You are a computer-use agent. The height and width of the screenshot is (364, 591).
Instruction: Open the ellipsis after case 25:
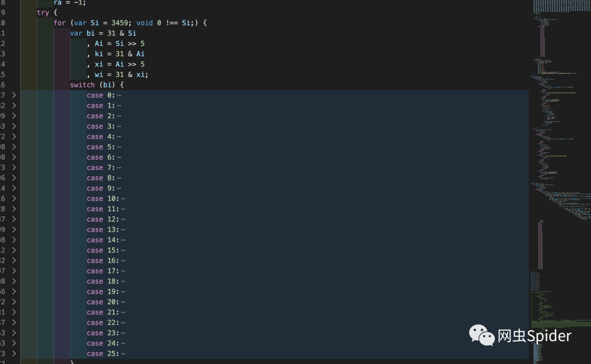tap(123, 354)
